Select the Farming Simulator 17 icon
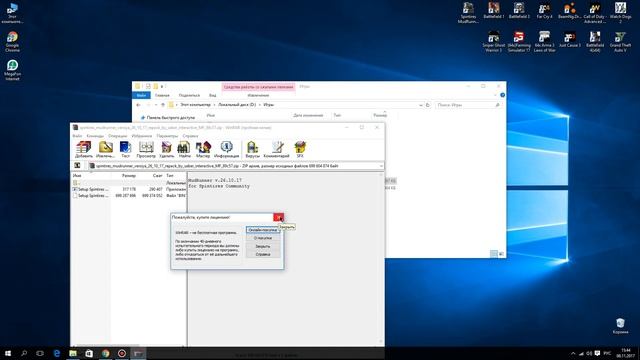 pos(519,42)
